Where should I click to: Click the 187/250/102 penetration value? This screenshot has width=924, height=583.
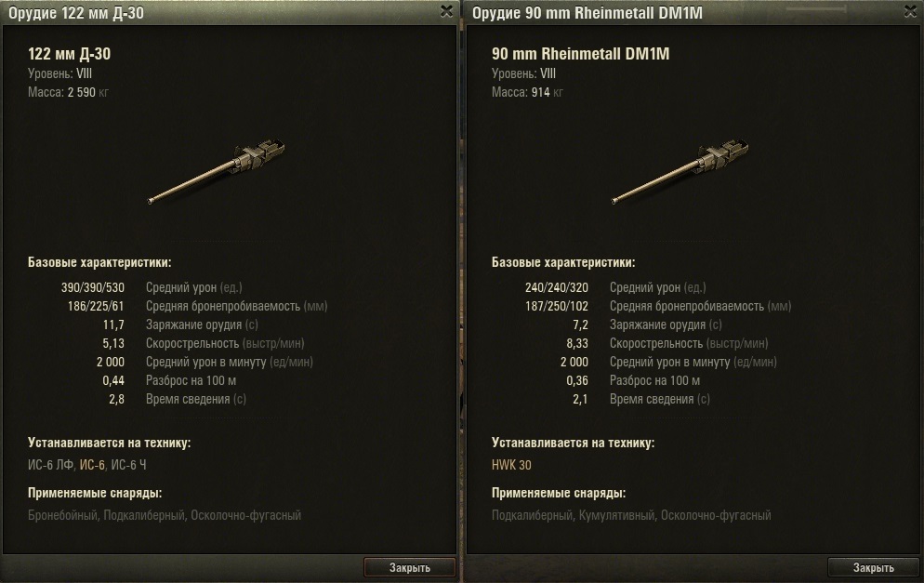pos(556,306)
